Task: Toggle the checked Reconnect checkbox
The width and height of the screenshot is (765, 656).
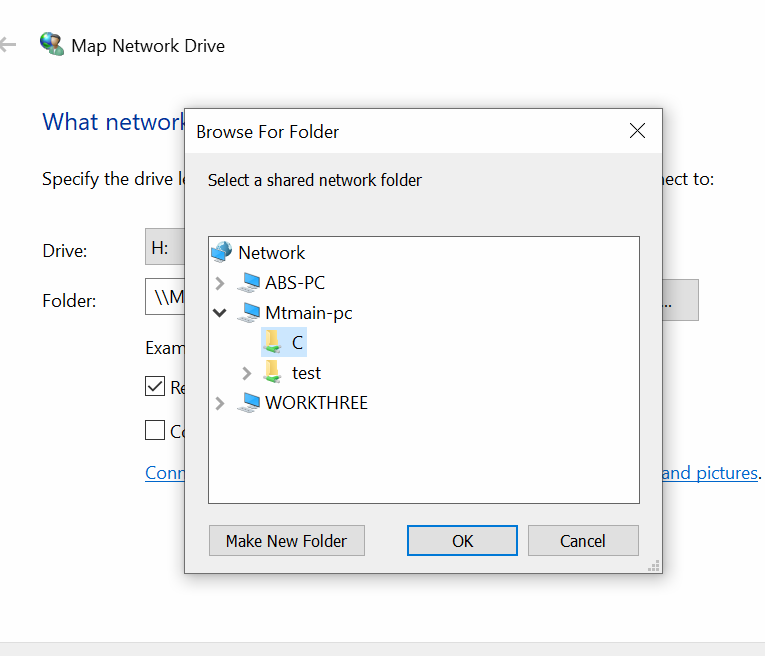Action: [155, 386]
